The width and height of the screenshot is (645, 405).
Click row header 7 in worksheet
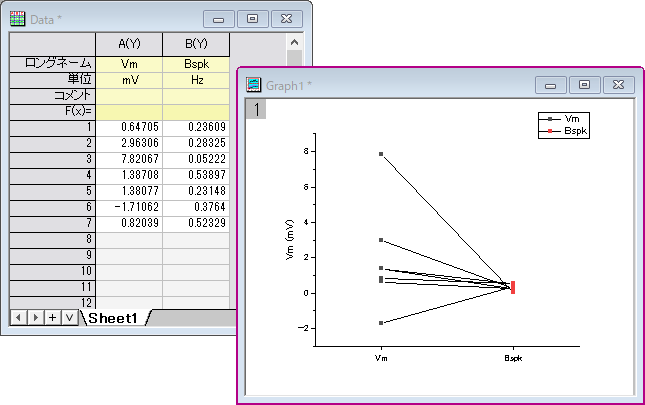52,224
